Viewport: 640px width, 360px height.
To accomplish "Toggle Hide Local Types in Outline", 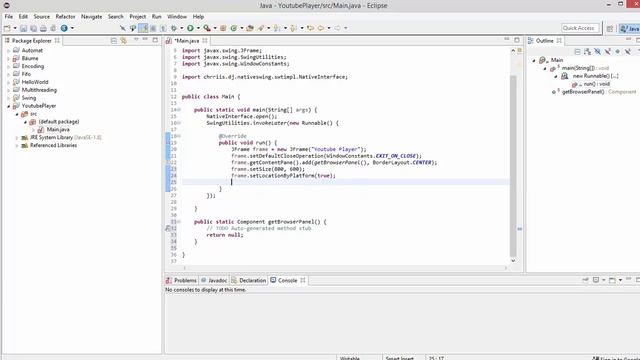I will pyautogui.click(x=628, y=51).
